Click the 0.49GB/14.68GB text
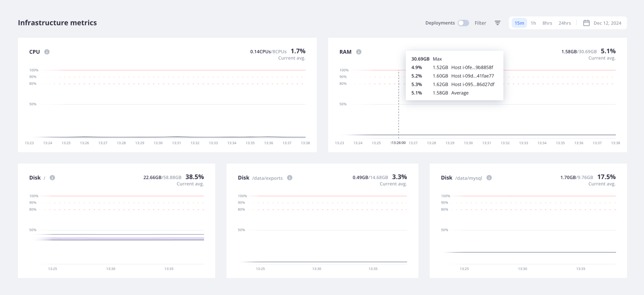Screen dimensions: 644x295 point(370,178)
